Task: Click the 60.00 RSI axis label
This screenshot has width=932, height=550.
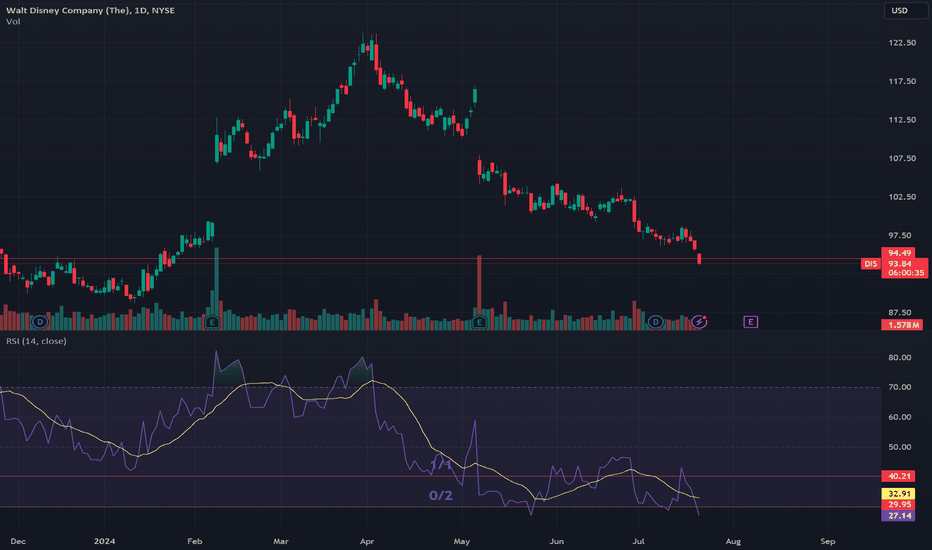Action: coord(899,417)
